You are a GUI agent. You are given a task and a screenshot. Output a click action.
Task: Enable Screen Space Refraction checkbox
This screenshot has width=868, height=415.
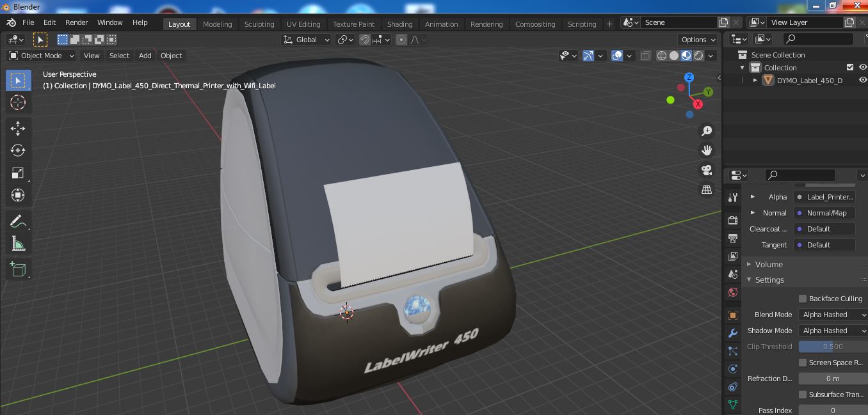[x=803, y=363]
